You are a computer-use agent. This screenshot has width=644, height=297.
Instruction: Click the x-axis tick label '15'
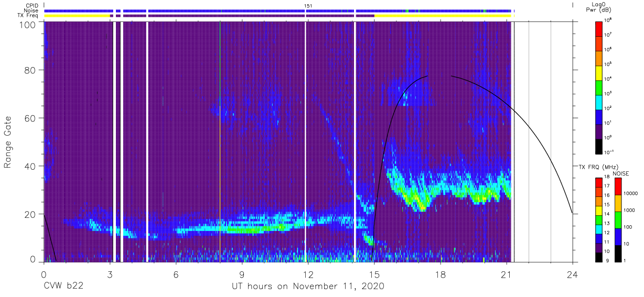(x=374, y=274)
